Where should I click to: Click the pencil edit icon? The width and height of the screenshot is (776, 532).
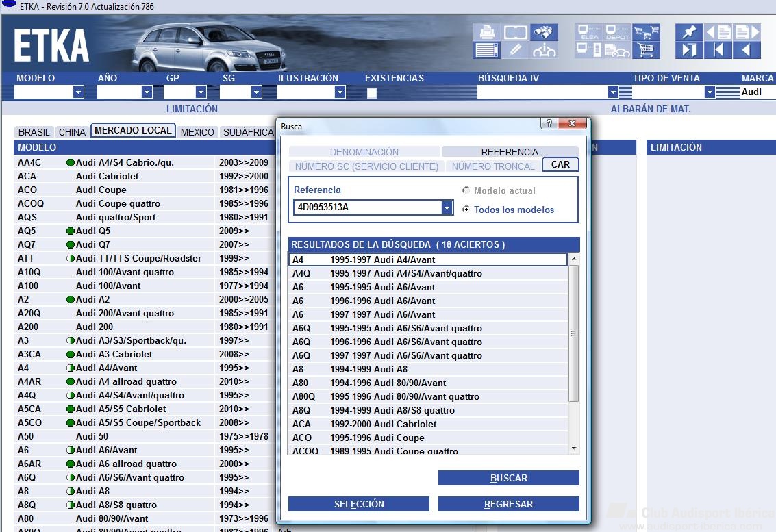point(515,50)
